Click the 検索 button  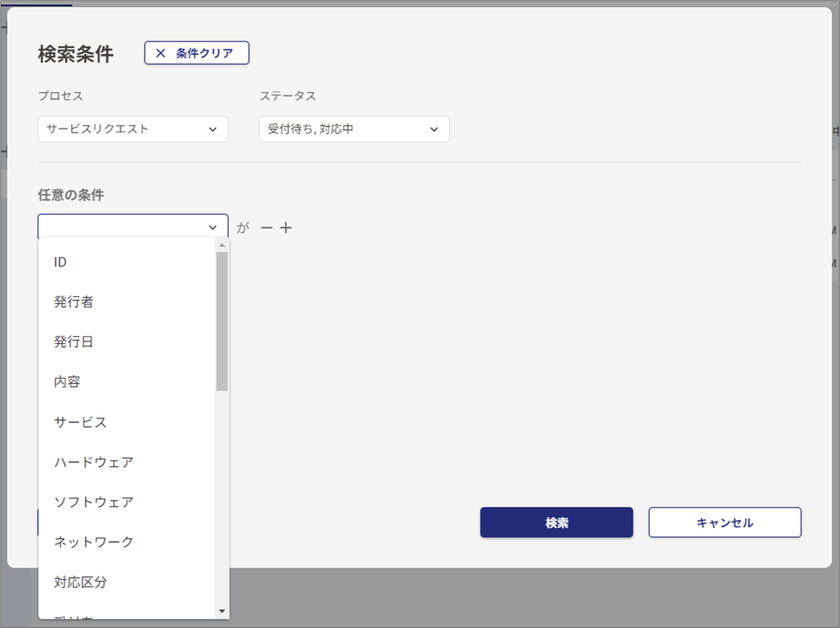coord(556,522)
